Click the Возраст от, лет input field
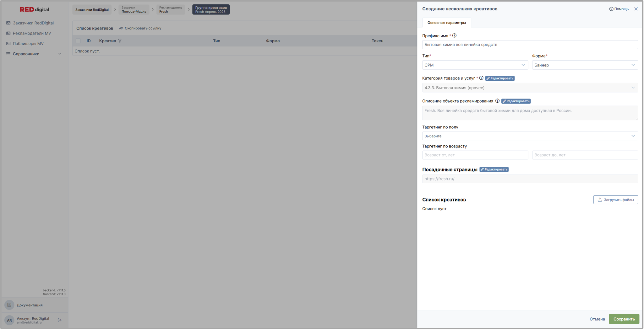Viewport: 644px width, 329px height. point(475,155)
